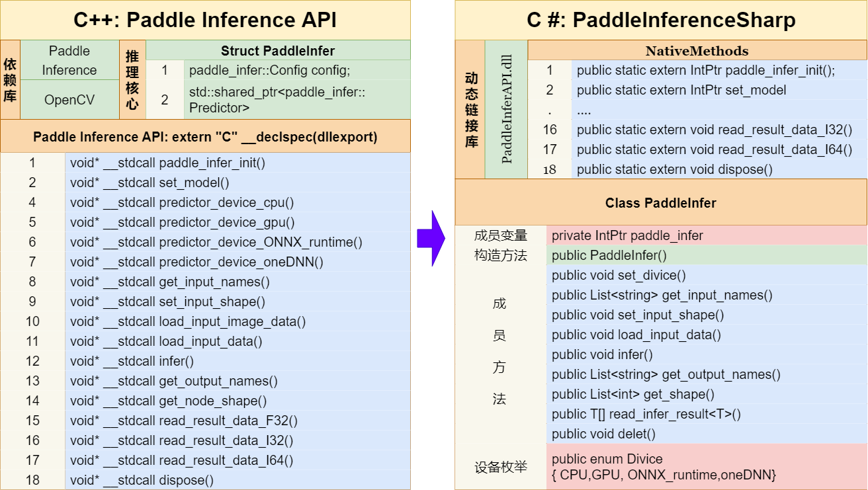Select 'void* __stdcall get_output_names()' row
The width and height of the screenshot is (868, 490).
point(238,381)
